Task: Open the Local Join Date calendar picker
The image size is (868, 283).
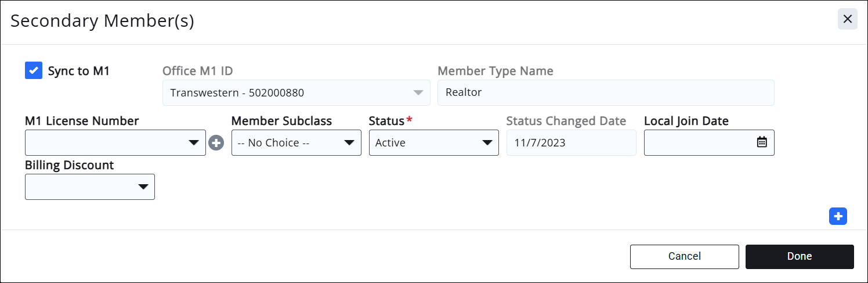Action: click(x=762, y=142)
